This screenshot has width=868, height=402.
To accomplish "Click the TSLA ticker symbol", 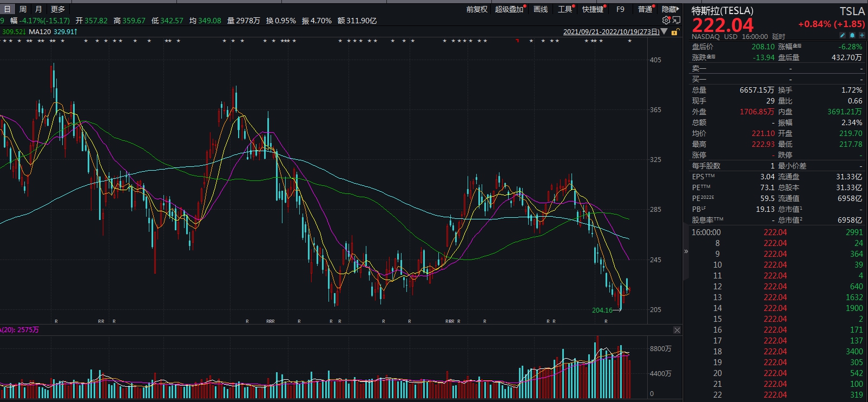I will (x=852, y=11).
